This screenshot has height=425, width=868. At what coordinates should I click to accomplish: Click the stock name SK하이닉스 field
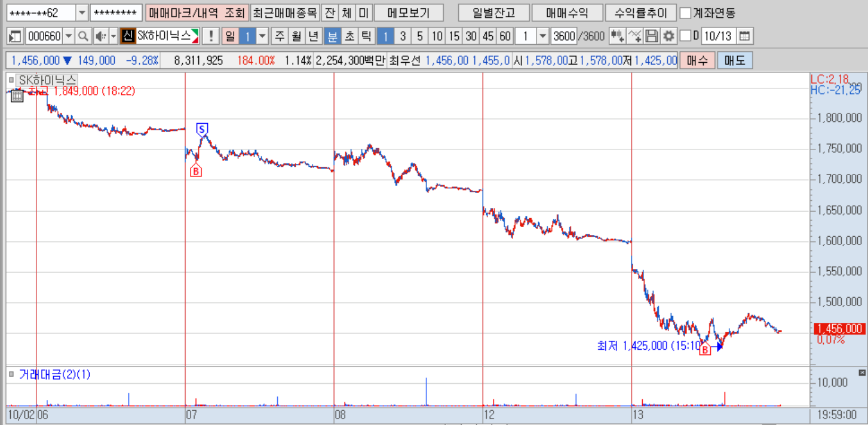(x=167, y=36)
